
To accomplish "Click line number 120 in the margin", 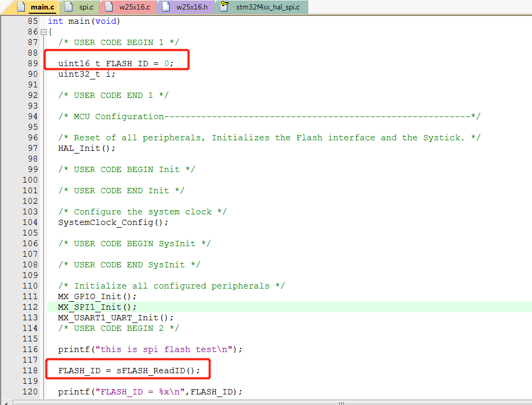I will tap(30, 392).
